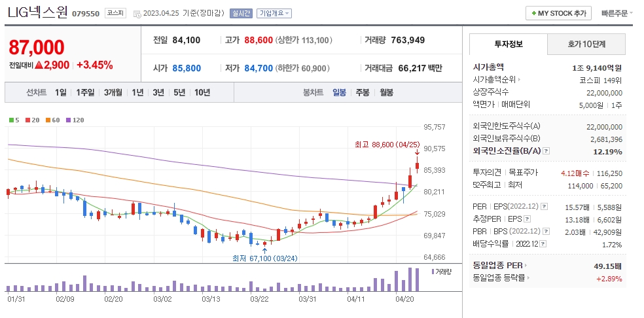Select 1일 line chart period
644x318 pixels.
(60, 92)
